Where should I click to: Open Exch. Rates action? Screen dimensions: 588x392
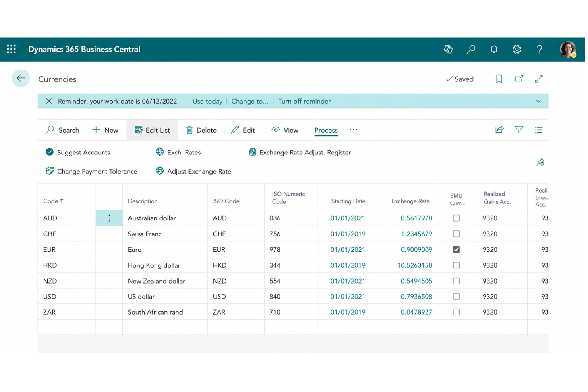(179, 153)
